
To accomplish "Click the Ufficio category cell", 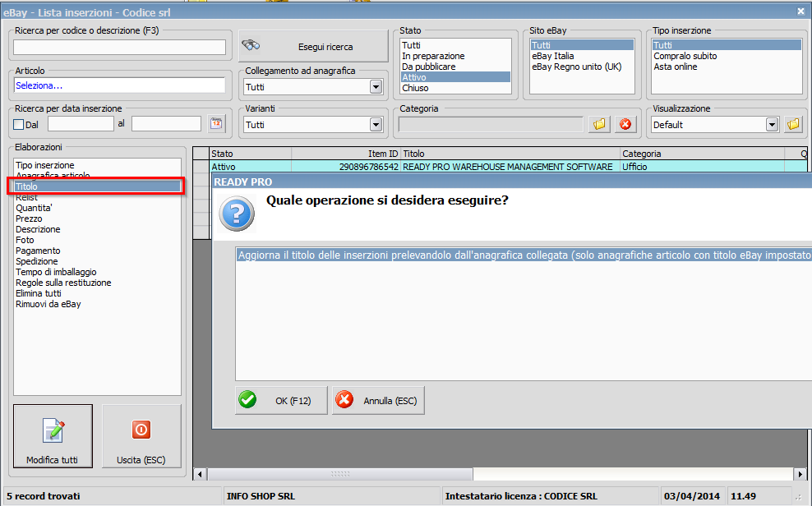I will [702, 167].
